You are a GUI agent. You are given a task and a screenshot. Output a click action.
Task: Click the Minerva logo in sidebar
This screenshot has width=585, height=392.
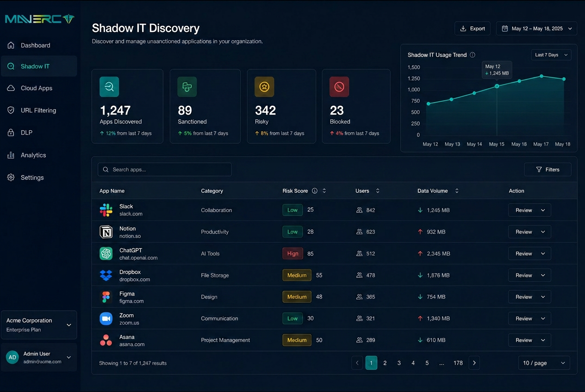[40, 19]
